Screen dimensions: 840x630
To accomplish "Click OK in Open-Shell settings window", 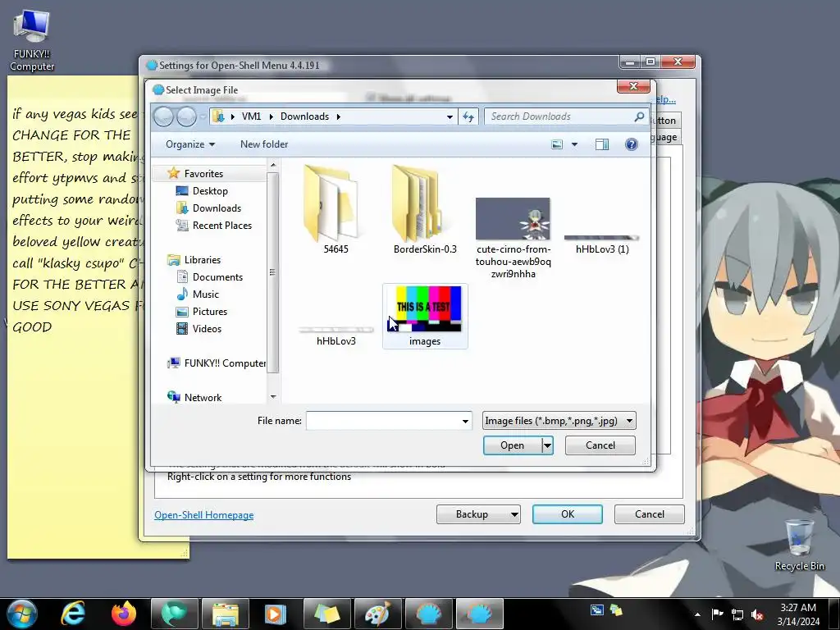I will coord(568,514).
